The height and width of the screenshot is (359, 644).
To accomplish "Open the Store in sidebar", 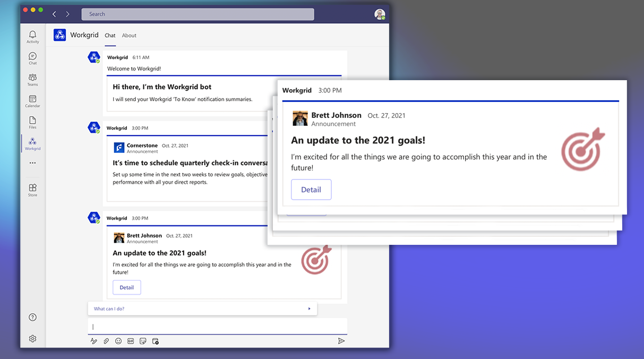I will [33, 190].
